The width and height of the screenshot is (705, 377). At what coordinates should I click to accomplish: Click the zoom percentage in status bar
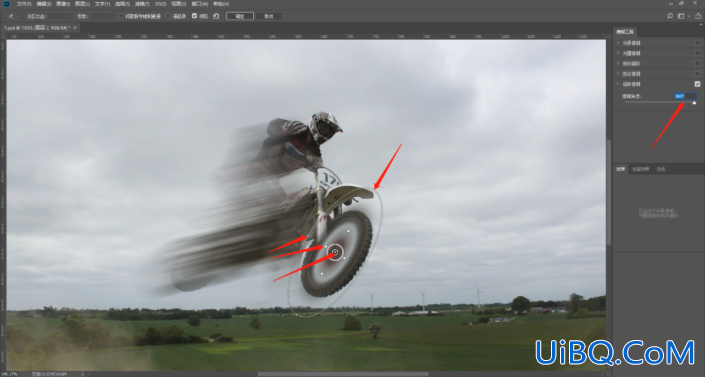[x=9, y=374]
